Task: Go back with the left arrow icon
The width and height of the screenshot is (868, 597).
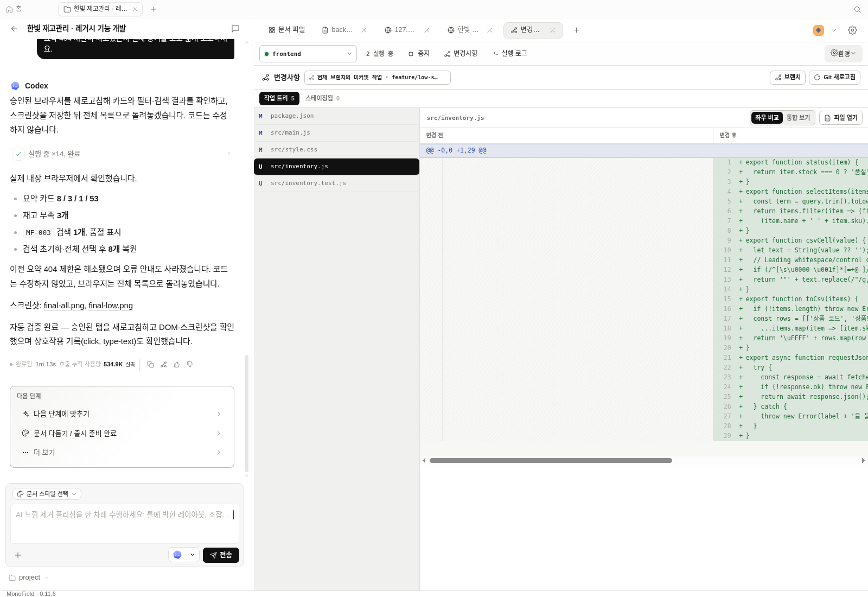Action: click(14, 29)
